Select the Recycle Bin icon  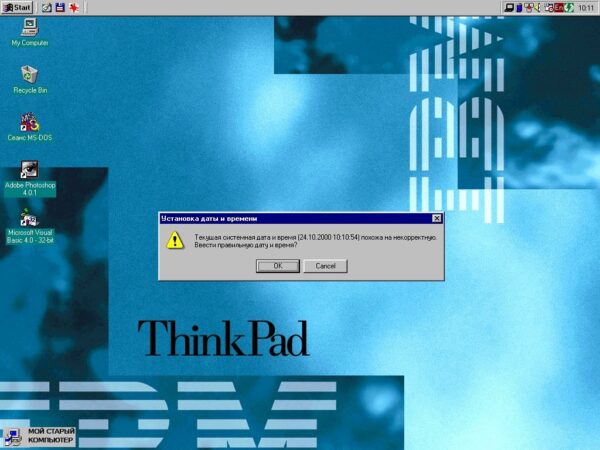pos(29,75)
